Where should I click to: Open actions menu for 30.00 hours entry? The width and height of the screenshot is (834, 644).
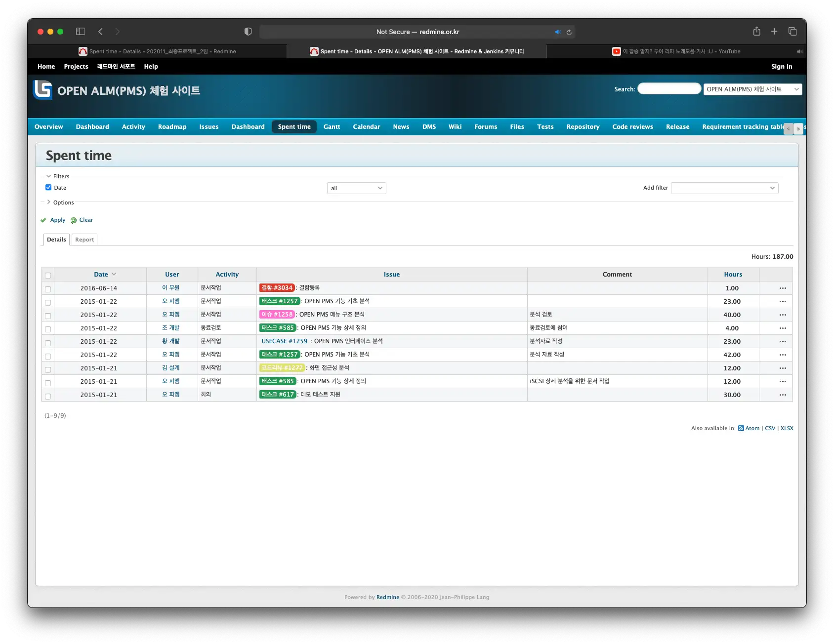tap(783, 395)
